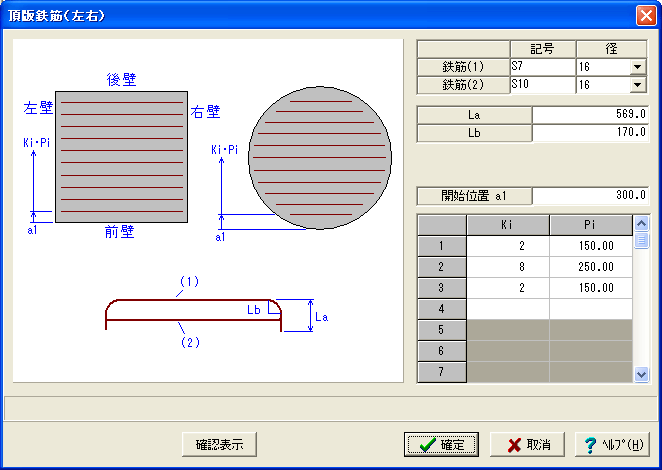Click row header 1 in the table
Screen dimensions: 662x470
[x=442, y=246]
